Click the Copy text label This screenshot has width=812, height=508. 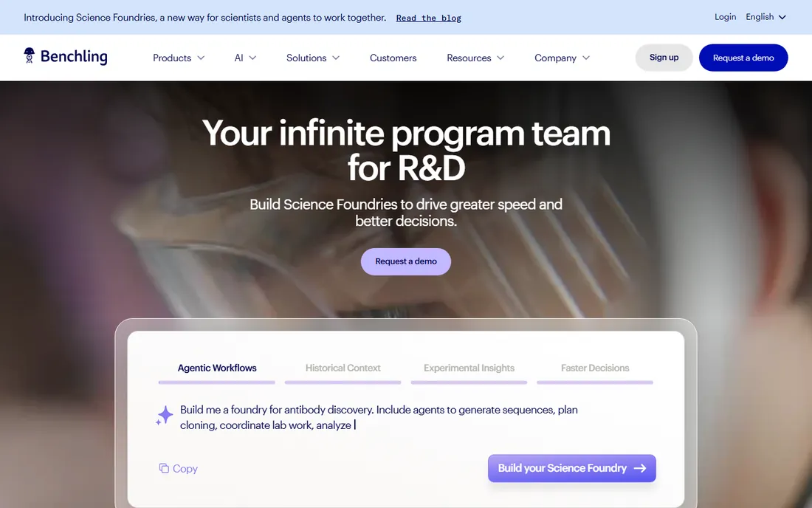click(185, 469)
